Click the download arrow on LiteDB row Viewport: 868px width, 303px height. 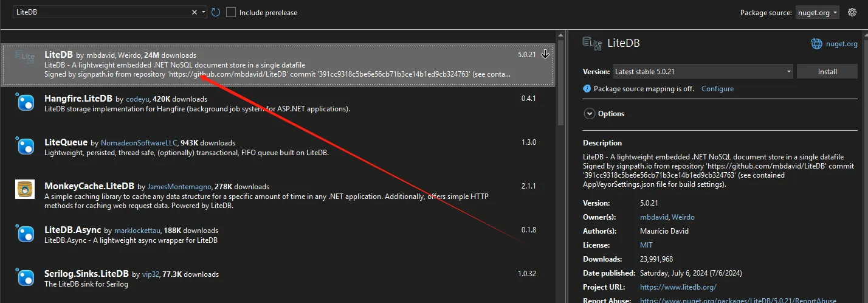pos(545,54)
